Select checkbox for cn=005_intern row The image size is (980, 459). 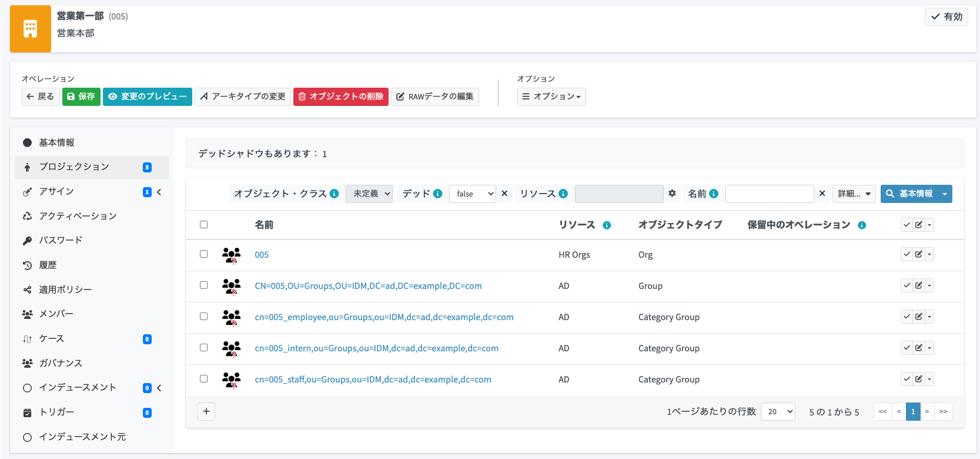click(203, 348)
